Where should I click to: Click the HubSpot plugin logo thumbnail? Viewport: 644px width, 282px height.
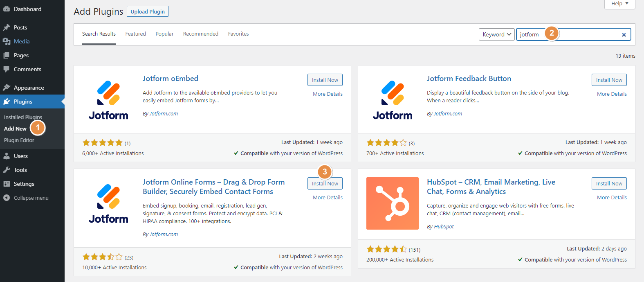(x=392, y=203)
